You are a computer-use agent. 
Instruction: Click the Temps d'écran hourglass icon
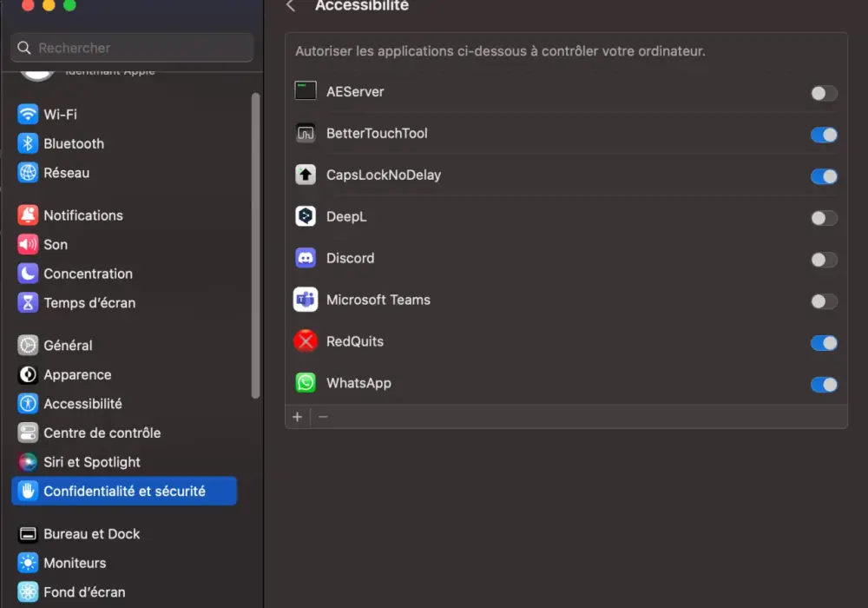pyautogui.click(x=28, y=303)
